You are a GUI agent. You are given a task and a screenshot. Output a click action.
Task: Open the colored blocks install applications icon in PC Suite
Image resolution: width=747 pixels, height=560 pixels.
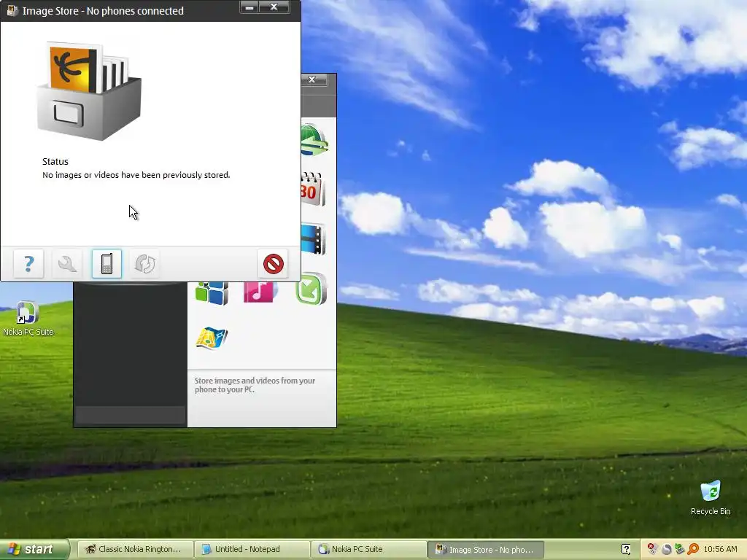coord(212,292)
